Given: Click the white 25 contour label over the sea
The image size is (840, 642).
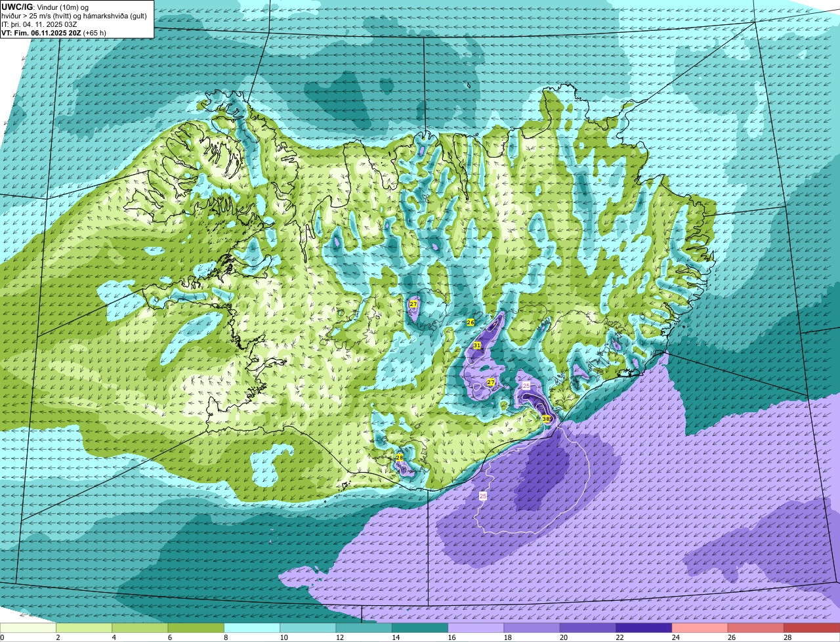Looking at the screenshot, I should [484, 496].
